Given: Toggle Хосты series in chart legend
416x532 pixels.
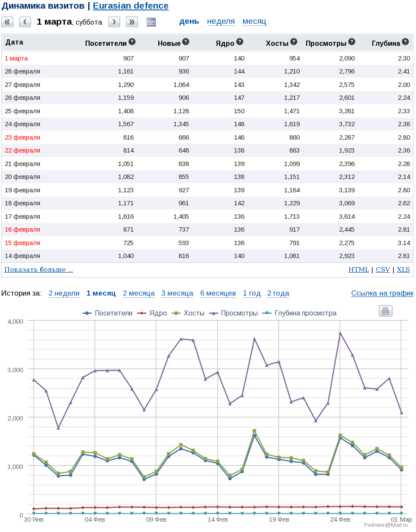Looking at the screenshot, I should click(x=188, y=313).
